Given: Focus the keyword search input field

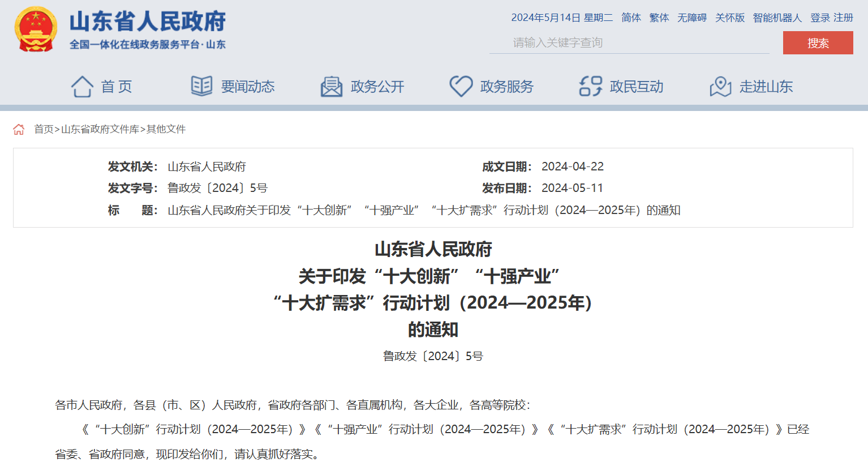Looking at the screenshot, I should [x=628, y=43].
